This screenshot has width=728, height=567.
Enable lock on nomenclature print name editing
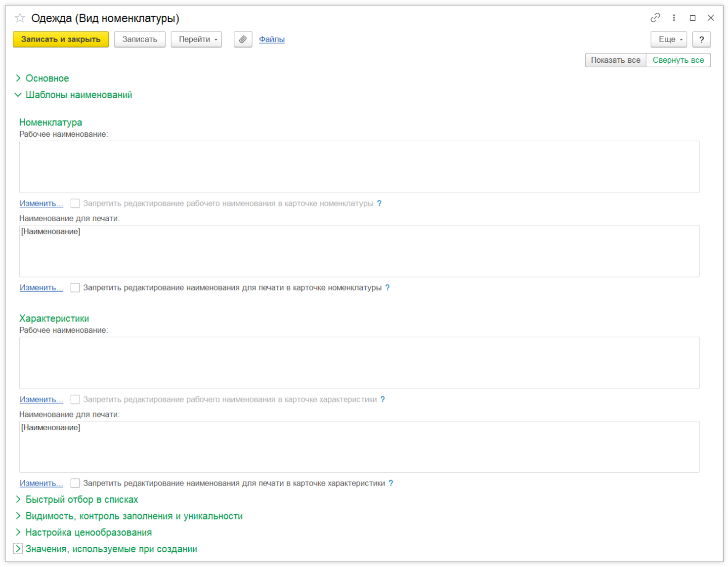[x=75, y=287]
